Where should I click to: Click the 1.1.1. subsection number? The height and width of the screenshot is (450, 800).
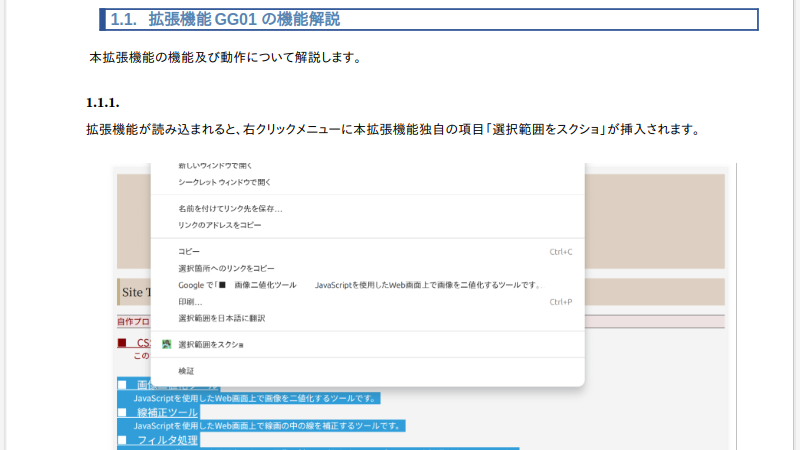(x=103, y=102)
